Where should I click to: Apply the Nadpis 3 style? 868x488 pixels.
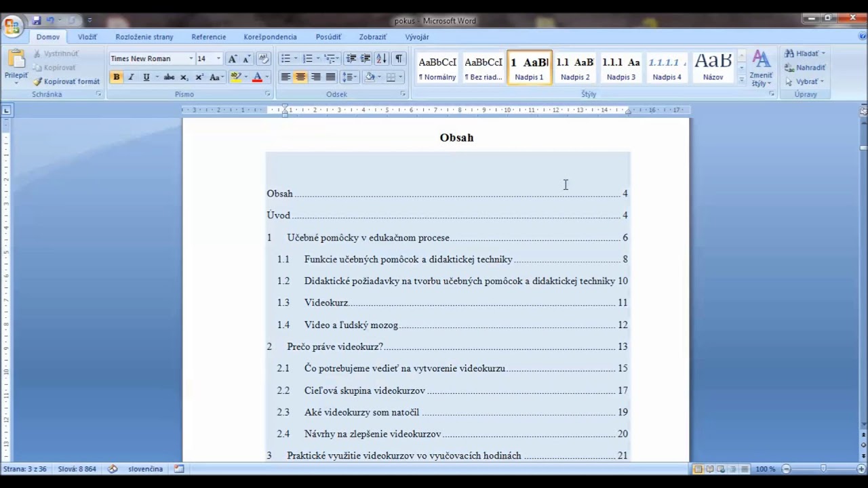[621, 68]
